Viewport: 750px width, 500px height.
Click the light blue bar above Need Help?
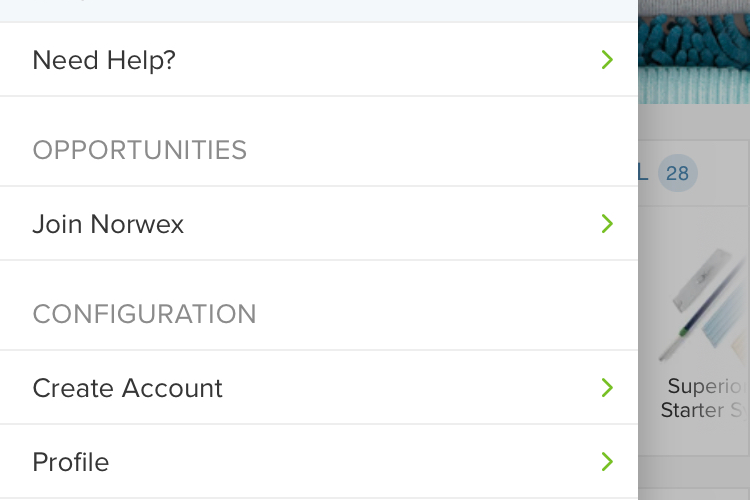click(x=319, y=11)
